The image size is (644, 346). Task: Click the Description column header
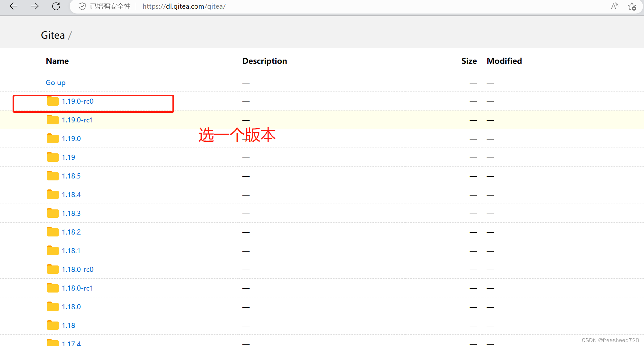click(265, 61)
